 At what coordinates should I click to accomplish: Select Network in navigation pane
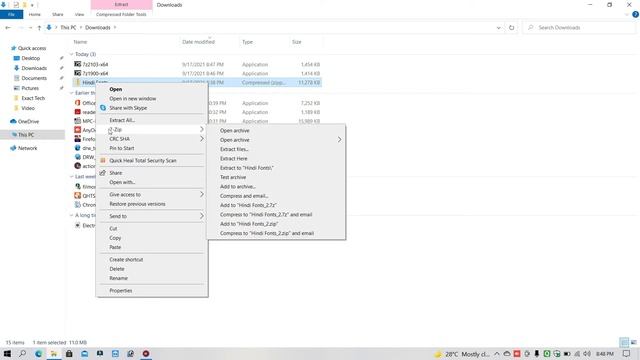[27, 148]
